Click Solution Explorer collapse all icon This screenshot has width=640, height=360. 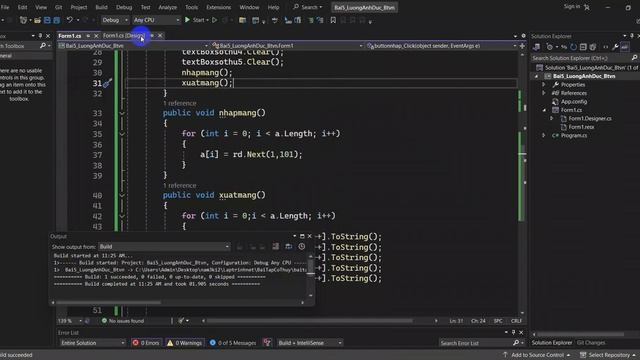[583, 47]
